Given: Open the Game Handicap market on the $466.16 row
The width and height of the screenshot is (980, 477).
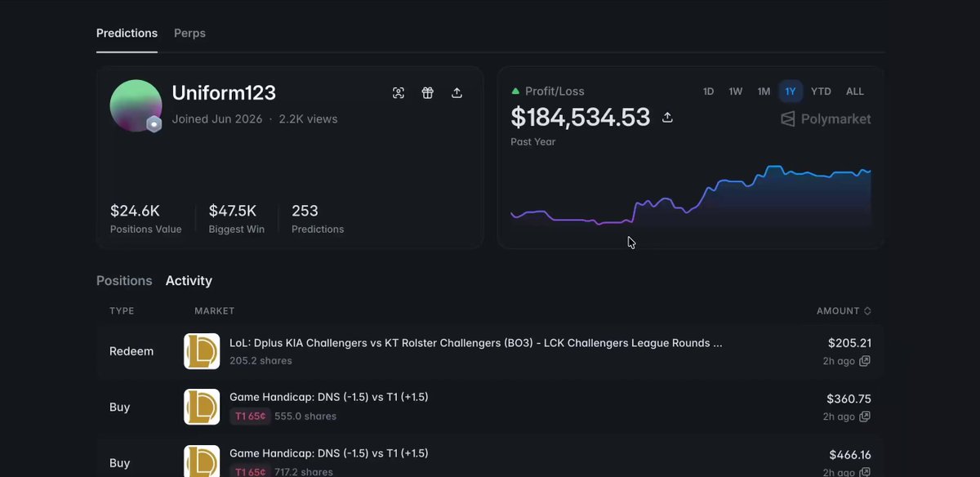Looking at the screenshot, I should click(329, 453).
